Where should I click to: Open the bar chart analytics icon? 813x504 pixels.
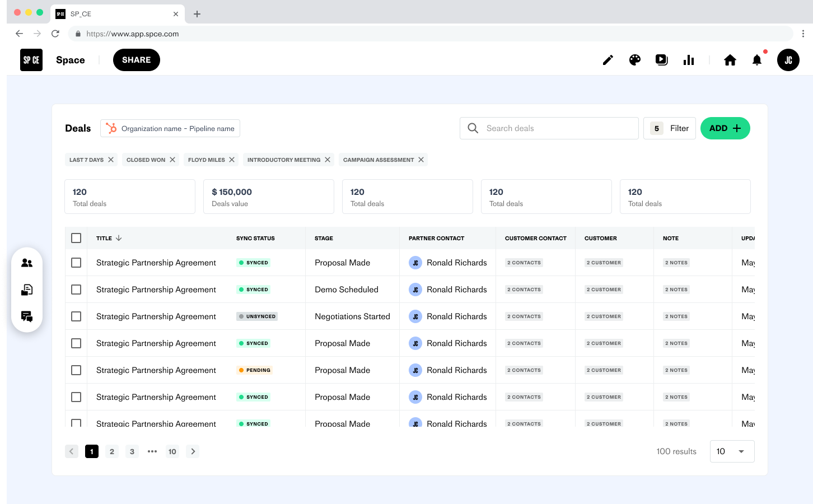(689, 60)
